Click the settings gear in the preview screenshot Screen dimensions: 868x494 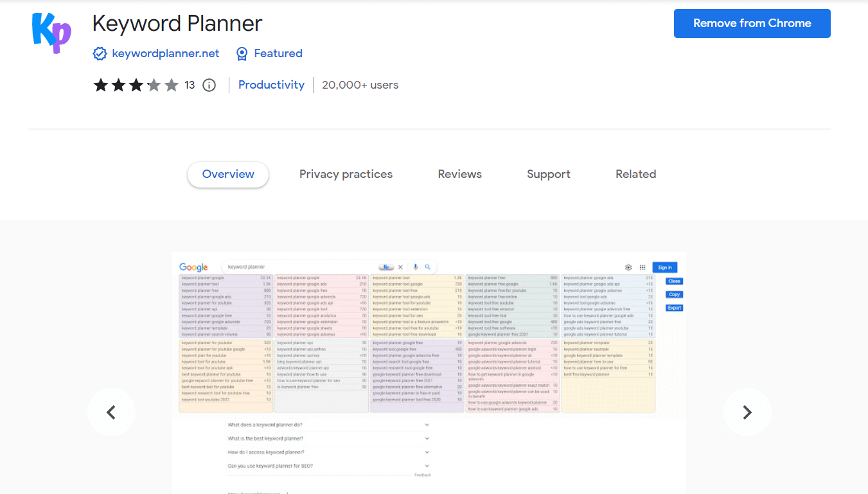pos(628,267)
